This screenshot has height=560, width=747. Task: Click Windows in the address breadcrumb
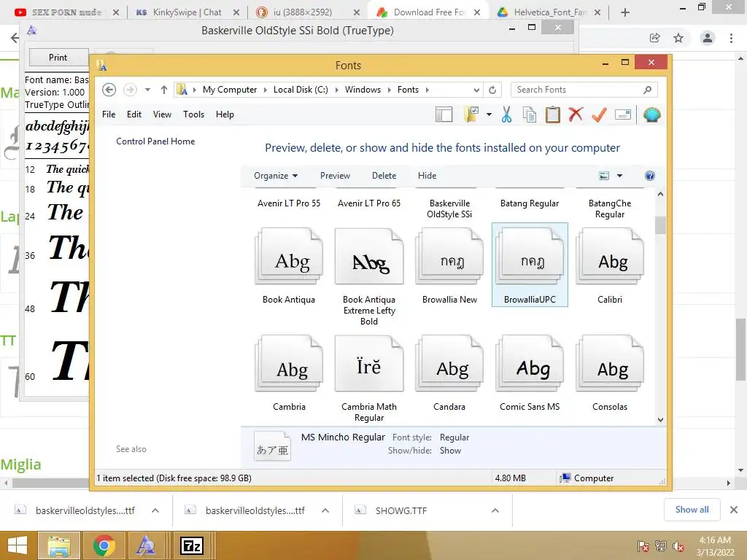pyautogui.click(x=363, y=90)
